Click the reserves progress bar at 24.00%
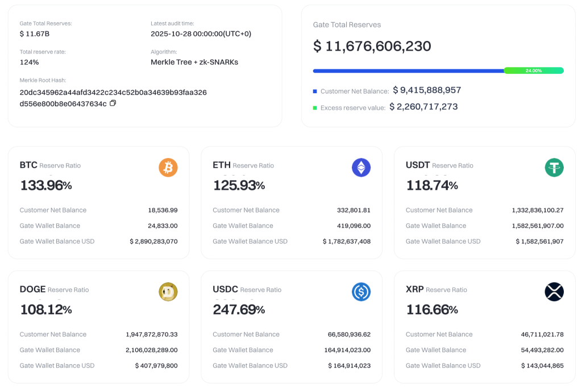Viewport: 582px width, 392px height. tap(438, 70)
